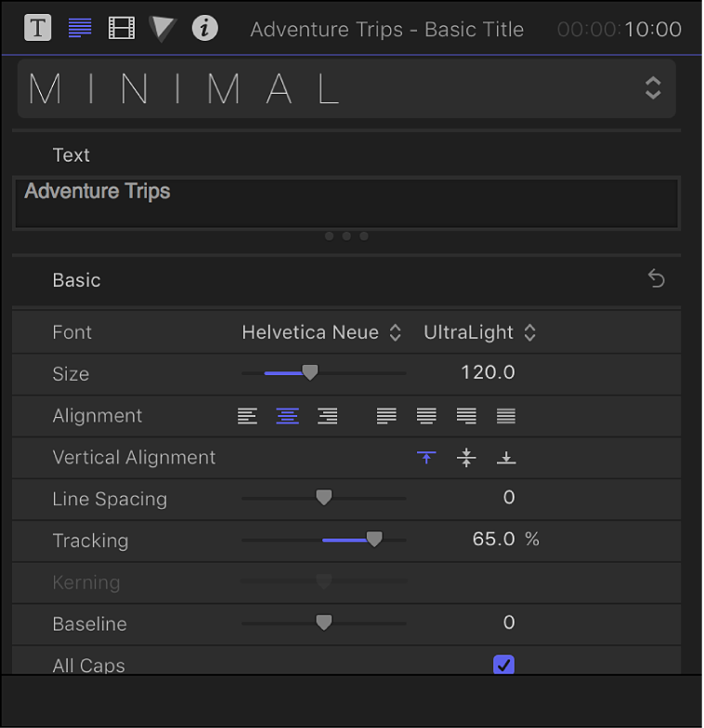Image resolution: width=704 pixels, height=728 pixels.
Task: Click the Tracking value 65.0 field
Action: click(493, 539)
